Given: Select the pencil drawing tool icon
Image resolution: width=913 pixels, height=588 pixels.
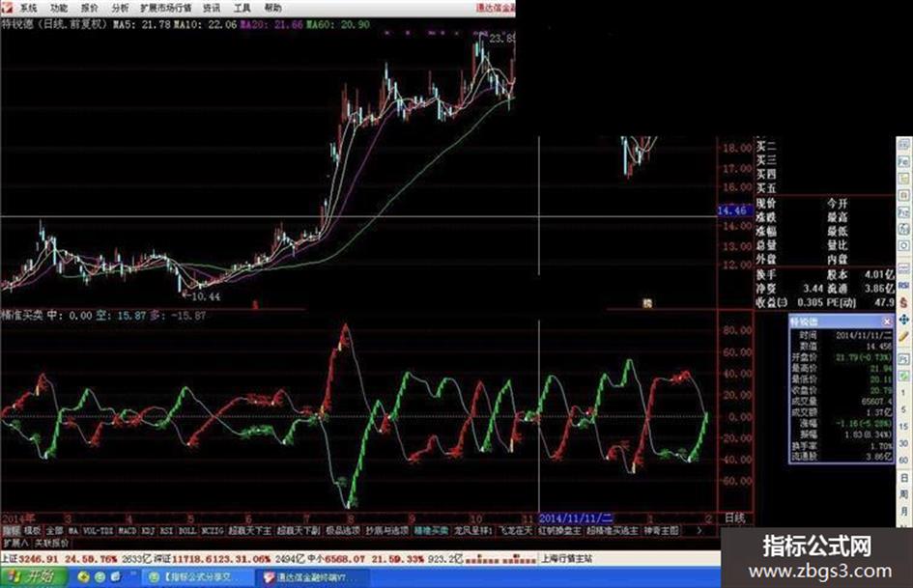Looking at the screenshot, I should 904,337.
